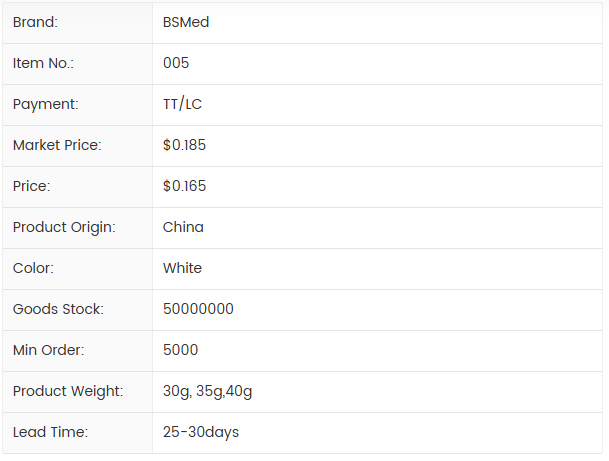The height and width of the screenshot is (461, 609).
Task: Click the Market Price label
Action: click(57, 145)
